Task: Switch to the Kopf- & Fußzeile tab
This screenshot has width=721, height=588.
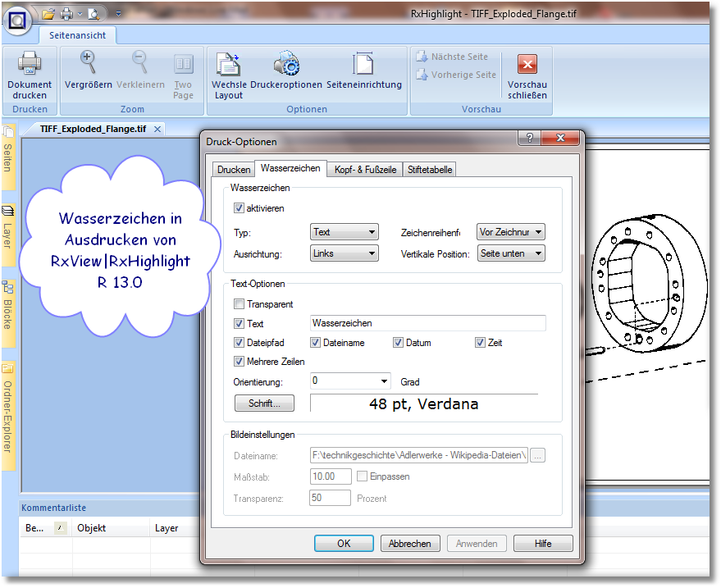Action: pos(365,170)
